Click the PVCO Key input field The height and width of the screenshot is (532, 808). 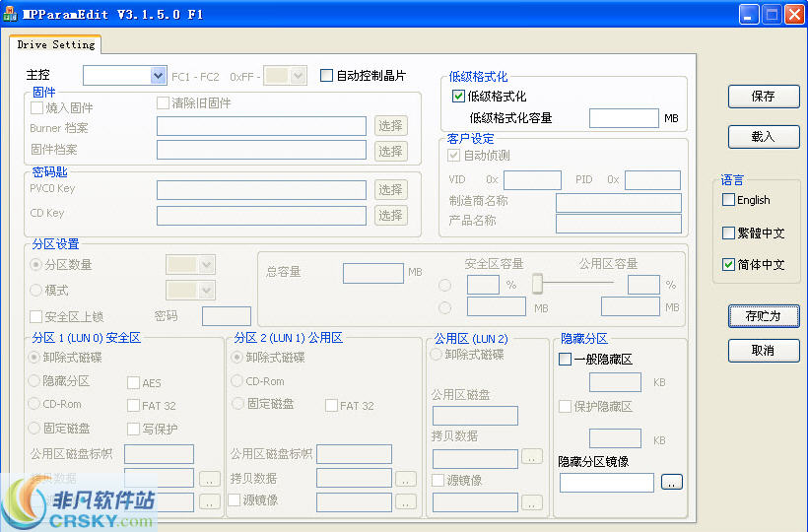tap(261, 189)
